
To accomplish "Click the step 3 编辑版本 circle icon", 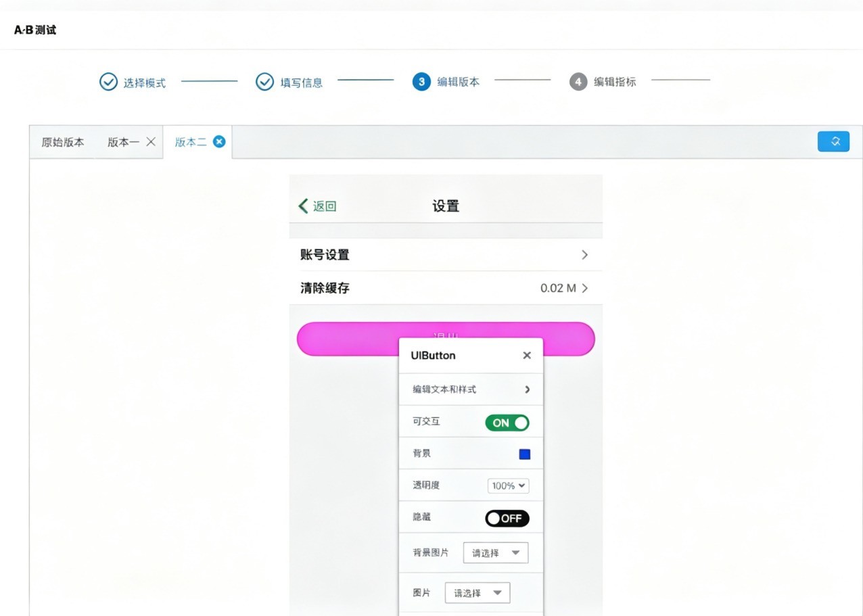I will (421, 82).
